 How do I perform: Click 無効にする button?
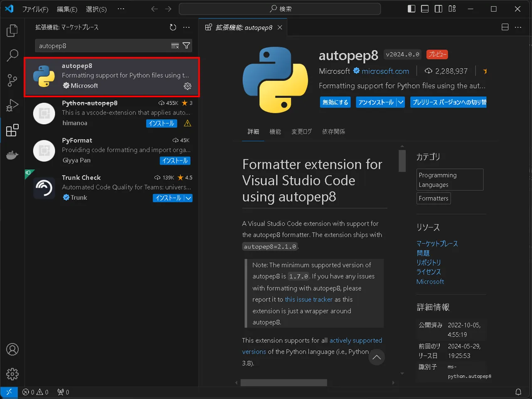pos(335,102)
